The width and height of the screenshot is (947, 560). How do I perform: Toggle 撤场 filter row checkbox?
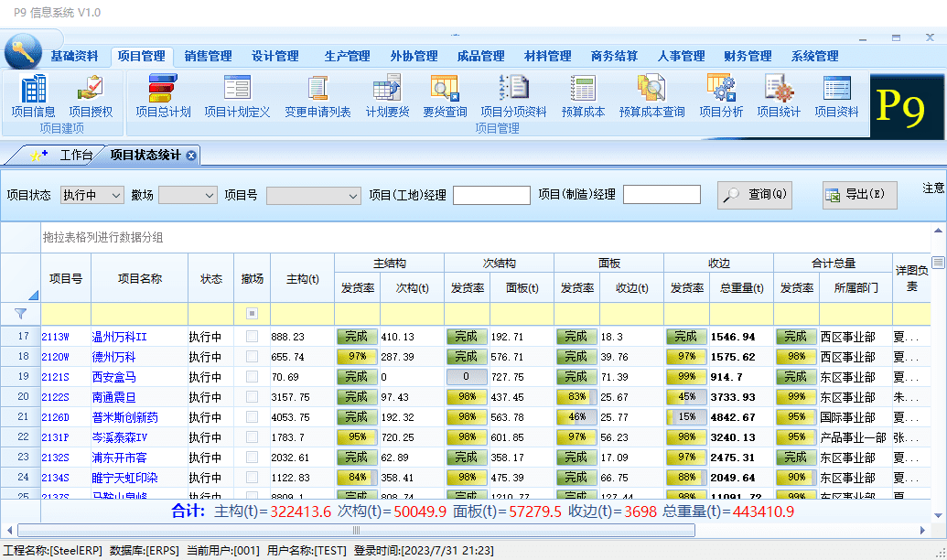pos(252,314)
